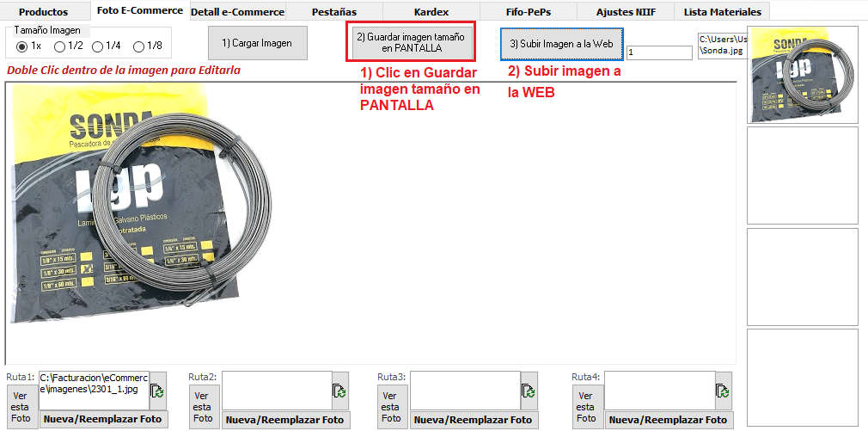
Task: Click Ver esta Foto for Ruta1
Action: tap(21, 407)
